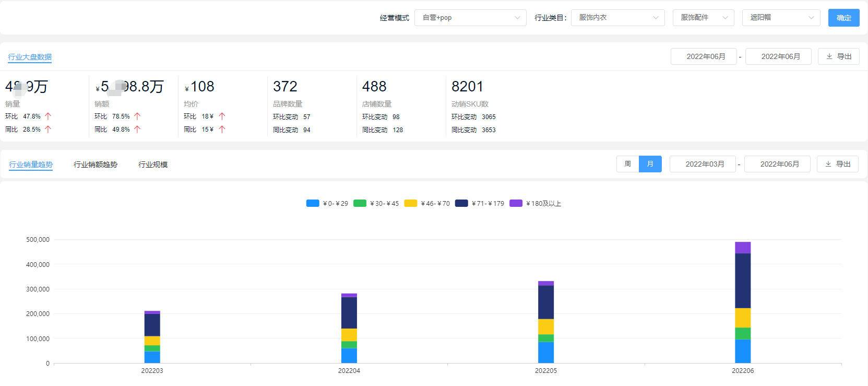Click the 500,000 y-axis label
Viewport: 868px width, 386px height.
(x=38, y=240)
